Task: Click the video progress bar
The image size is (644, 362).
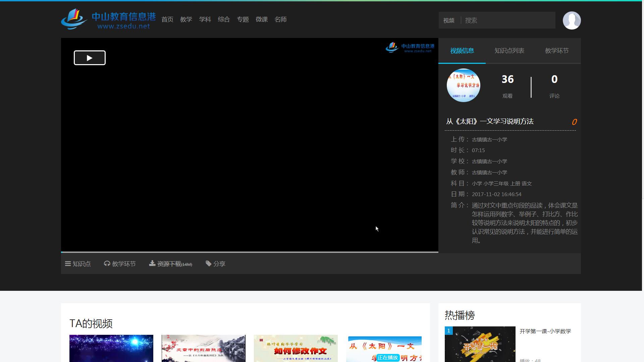Action: click(250, 252)
